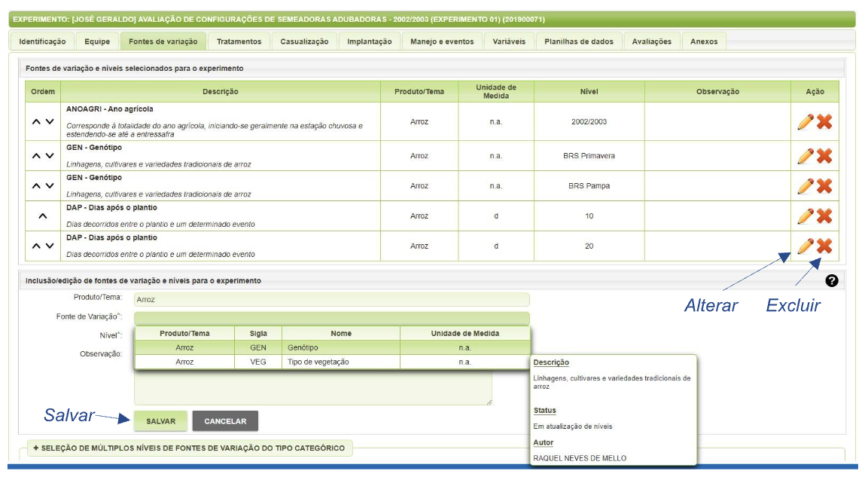Move the BRS Primavera row up

pos(36,156)
